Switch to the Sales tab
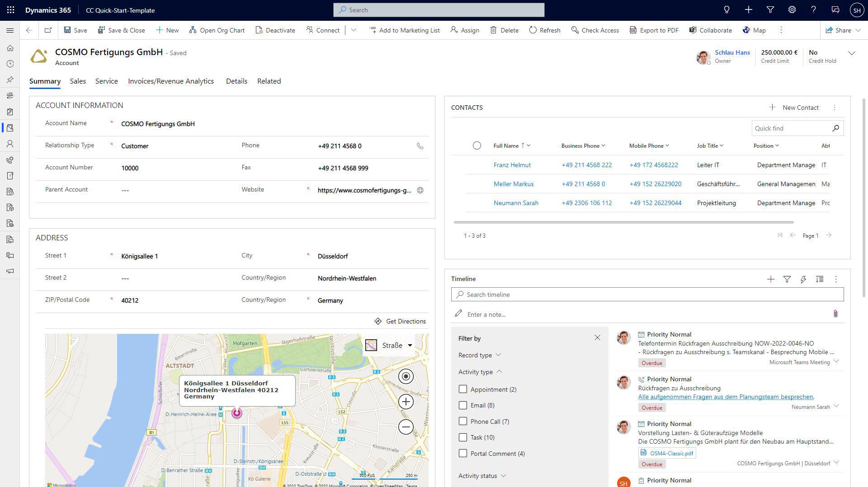 tap(78, 81)
